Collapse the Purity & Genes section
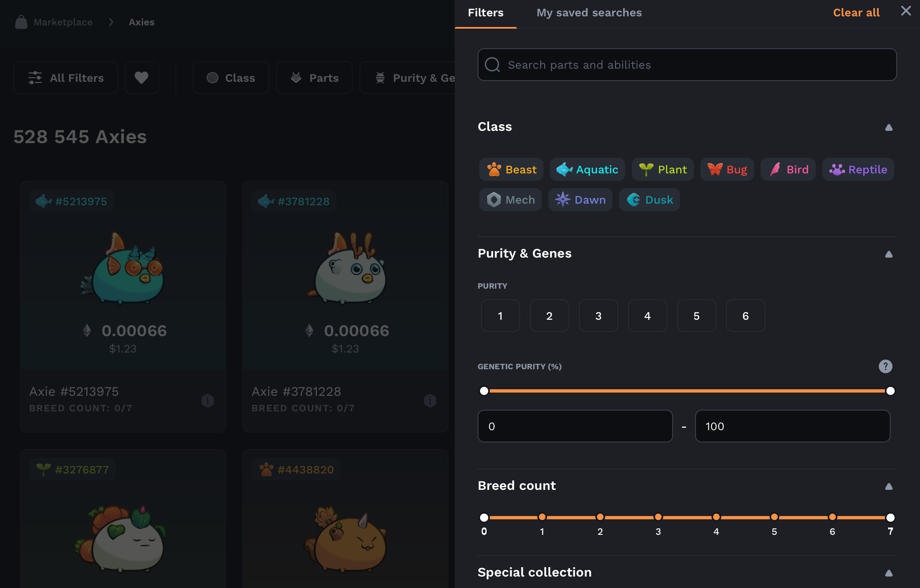The width and height of the screenshot is (920, 588). (889, 254)
